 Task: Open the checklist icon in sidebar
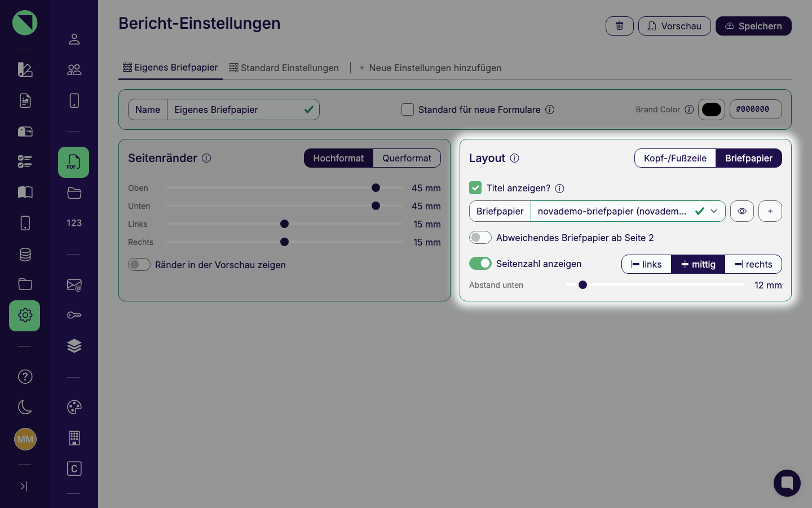click(x=25, y=162)
